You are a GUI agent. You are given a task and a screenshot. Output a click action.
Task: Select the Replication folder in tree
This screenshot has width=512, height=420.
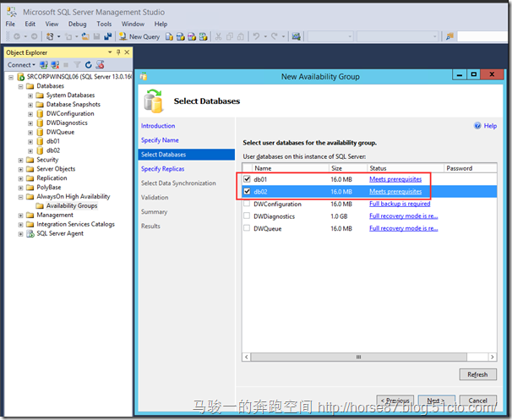click(x=52, y=178)
